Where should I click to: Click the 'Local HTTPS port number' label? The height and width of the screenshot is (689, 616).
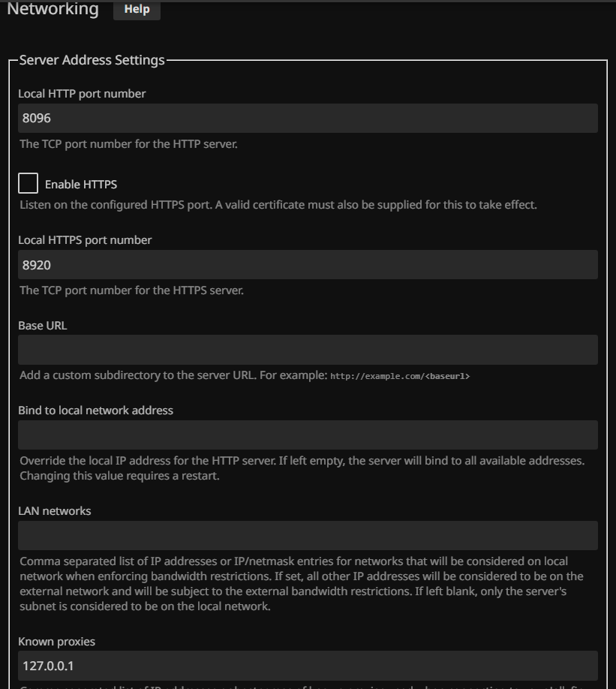tap(85, 240)
